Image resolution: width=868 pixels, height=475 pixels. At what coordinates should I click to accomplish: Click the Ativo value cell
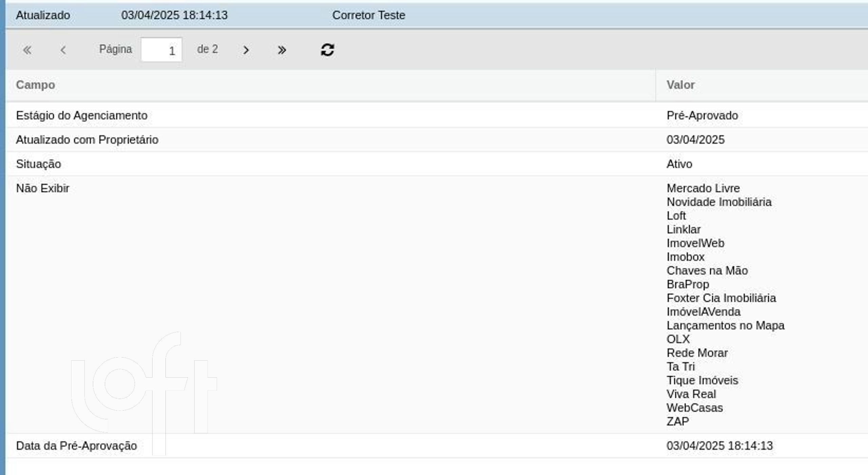(762, 164)
